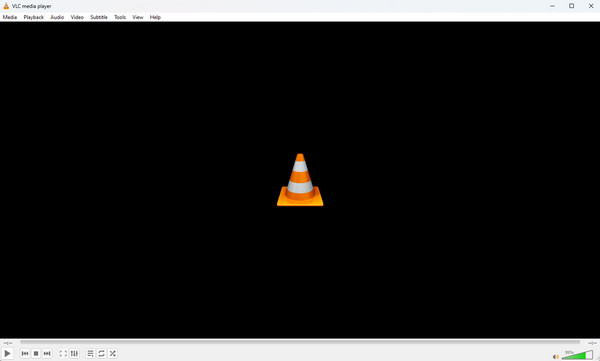Go to previous media track
600x361 pixels.
(x=25, y=353)
